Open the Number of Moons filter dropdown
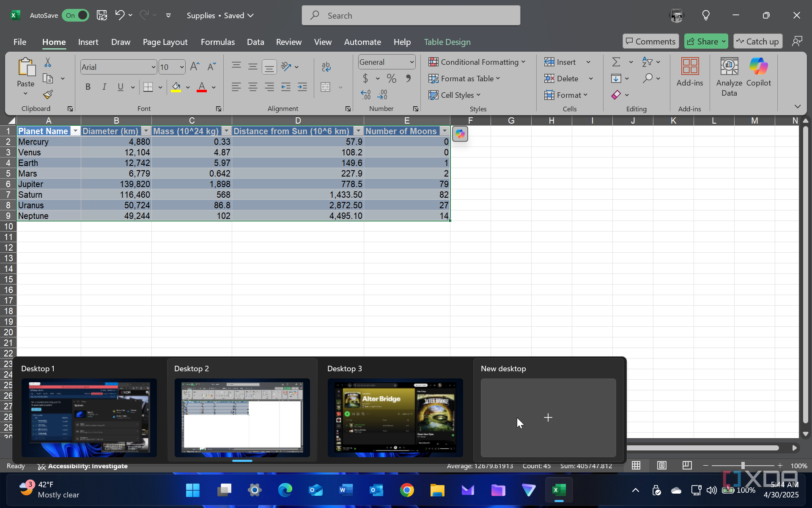812x508 pixels. point(444,131)
